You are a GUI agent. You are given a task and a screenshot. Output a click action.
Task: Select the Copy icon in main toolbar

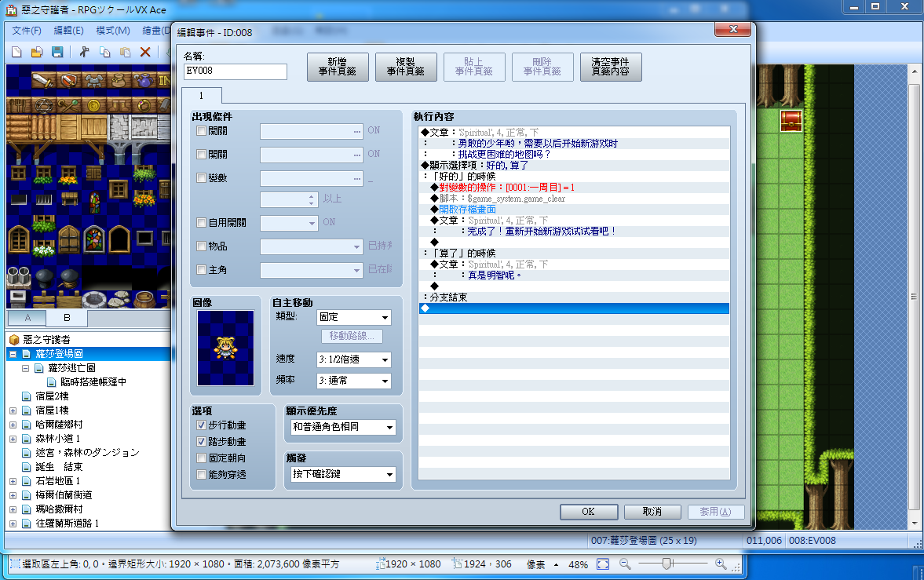[x=105, y=52]
